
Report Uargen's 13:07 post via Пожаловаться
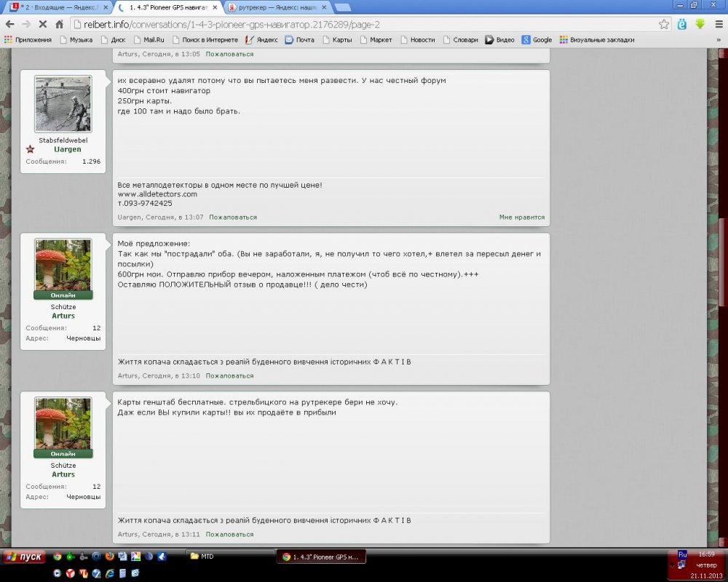(x=233, y=218)
